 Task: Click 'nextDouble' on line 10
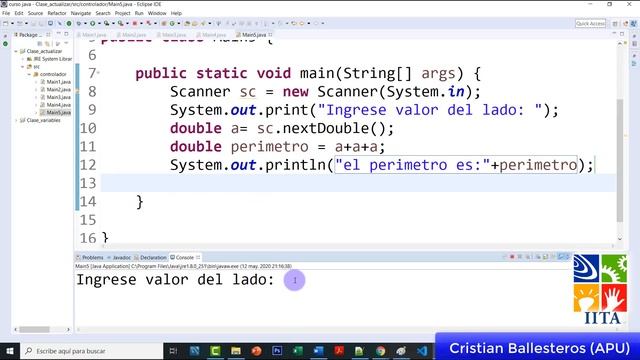coord(325,128)
